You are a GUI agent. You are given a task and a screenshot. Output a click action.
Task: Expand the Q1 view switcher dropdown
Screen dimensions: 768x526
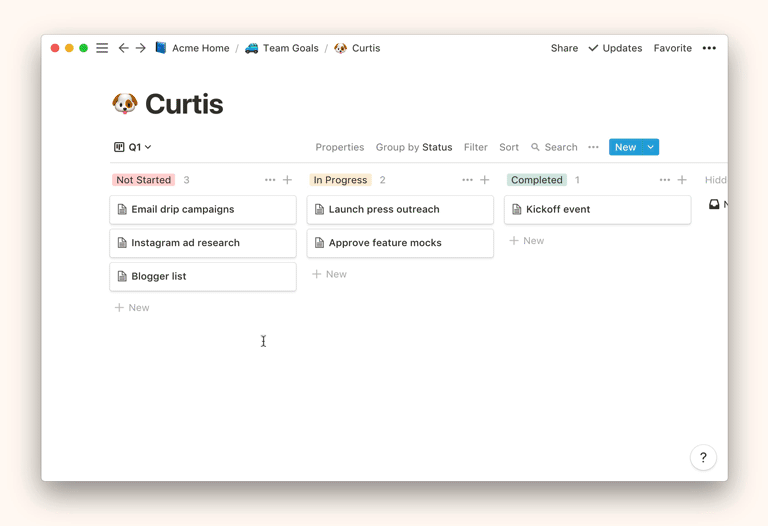coord(133,147)
